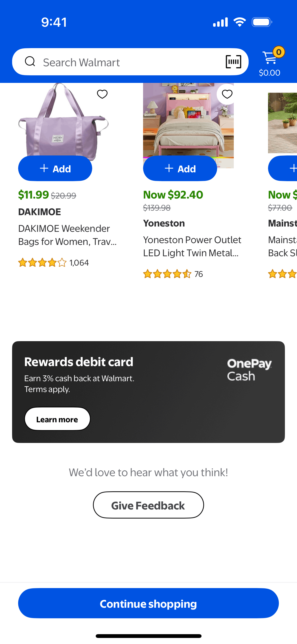The width and height of the screenshot is (297, 644).
Task: Tap the barcode scanner icon
Action: (233, 62)
